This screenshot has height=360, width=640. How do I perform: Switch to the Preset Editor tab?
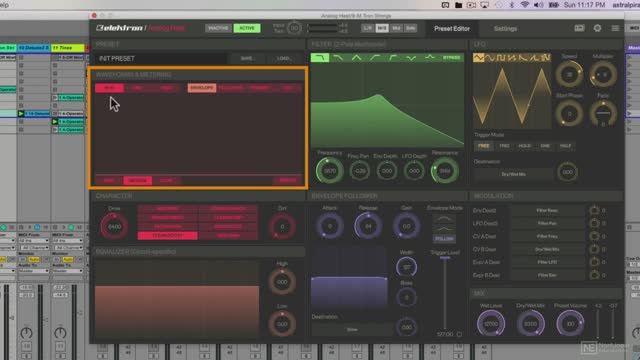click(x=451, y=29)
